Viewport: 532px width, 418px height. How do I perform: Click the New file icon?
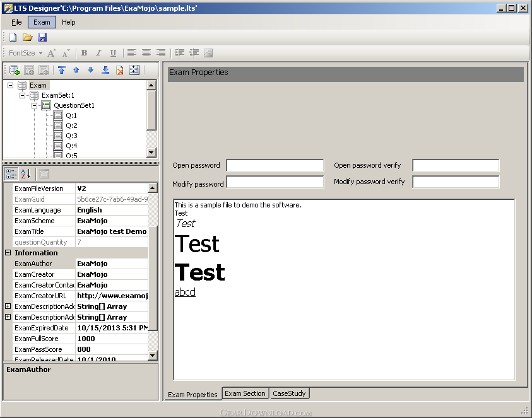point(13,38)
